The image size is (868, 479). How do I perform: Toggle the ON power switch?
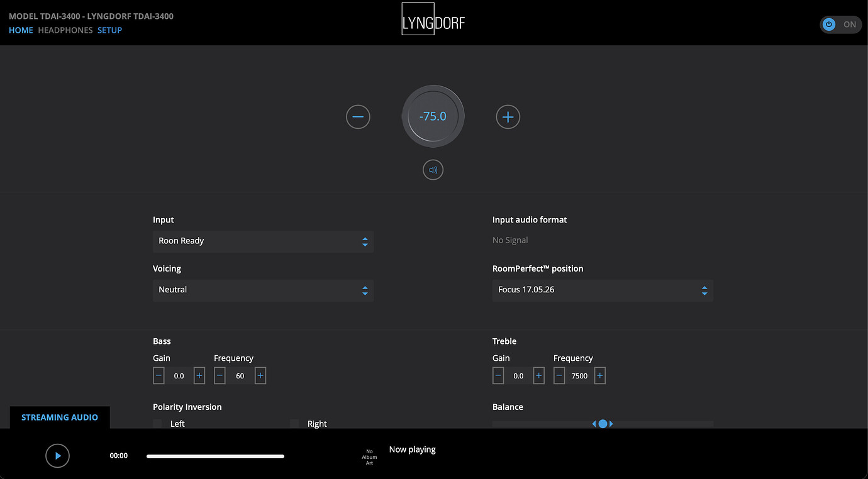coord(841,25)
